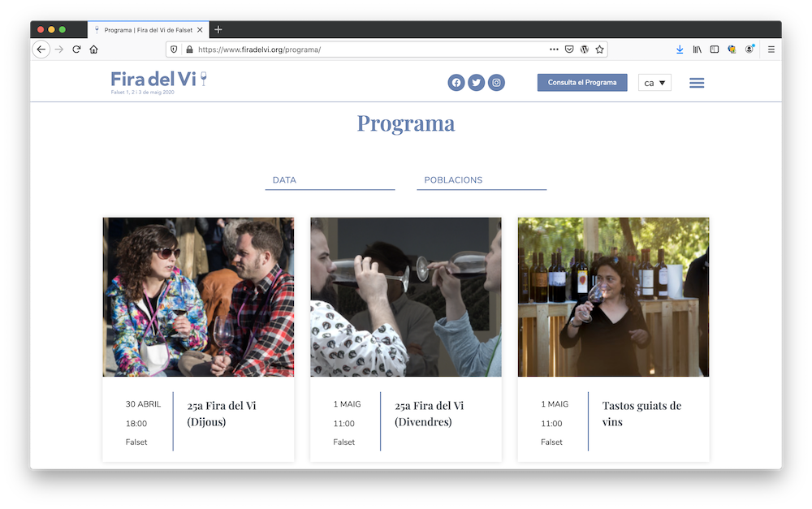The height and width of the screenshot is (509, 812).
Task: Go to the browser home page
Action: pyautogui.click(x=94, y=50)
